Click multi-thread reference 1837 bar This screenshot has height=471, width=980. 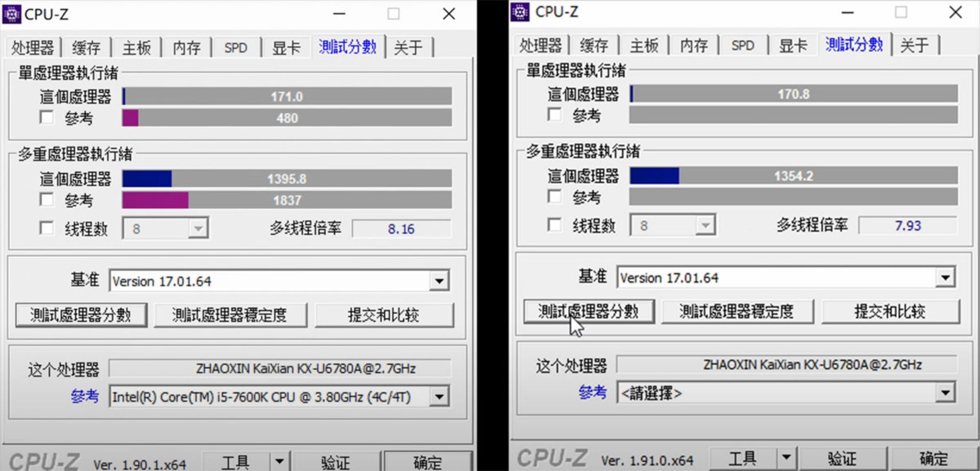tap(287, 200)
